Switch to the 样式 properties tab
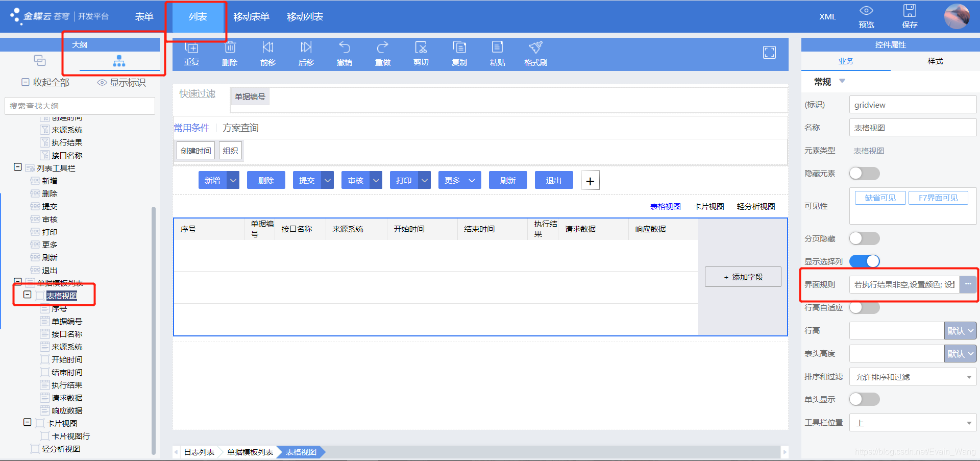980x461 pixels. 935,61
